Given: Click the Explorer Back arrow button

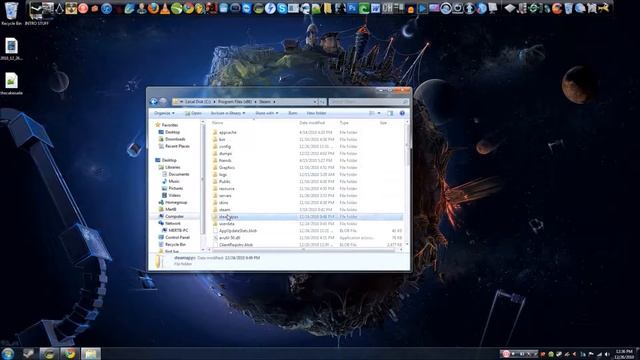Looking at the screenshot, I should tap(154, 101).
